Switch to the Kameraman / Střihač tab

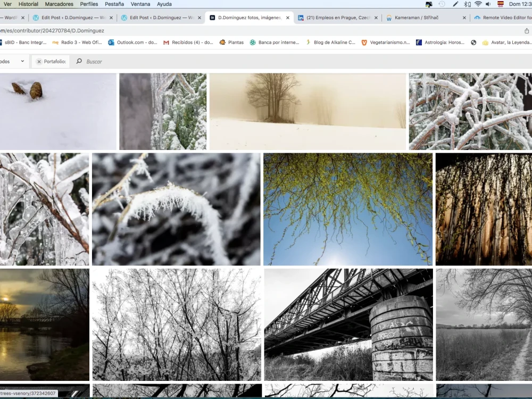pyautogui.click(x=420, y=17)
